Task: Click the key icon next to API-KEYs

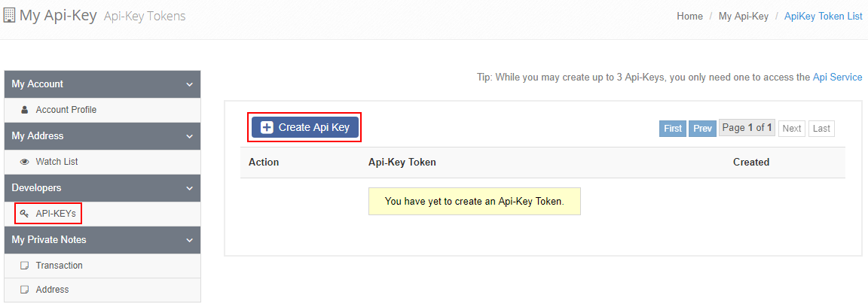Action: pyautogui.click(x=24, y=214)
